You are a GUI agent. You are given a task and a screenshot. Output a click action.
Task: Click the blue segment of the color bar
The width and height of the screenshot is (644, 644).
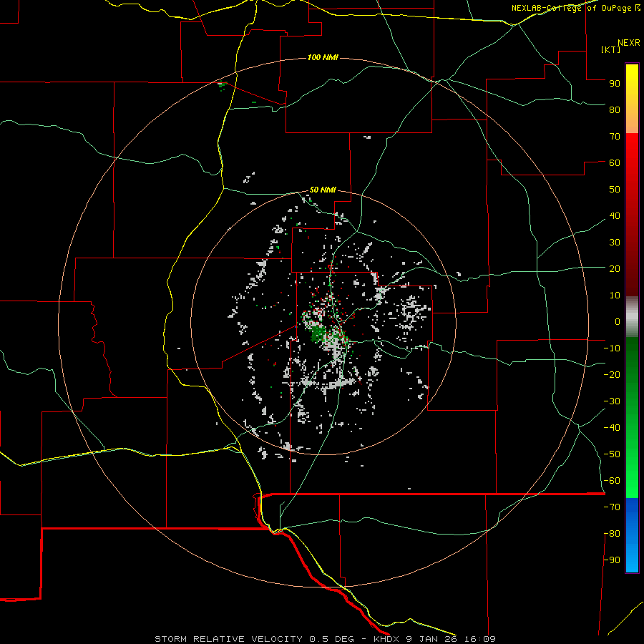click(x=632, y=535)
